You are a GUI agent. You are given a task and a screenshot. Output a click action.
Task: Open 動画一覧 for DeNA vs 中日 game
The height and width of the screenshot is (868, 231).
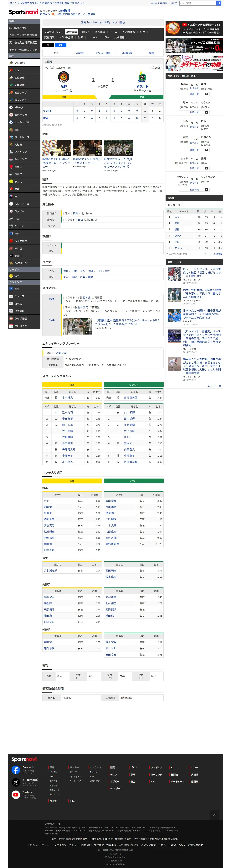(x=194, y=94)
